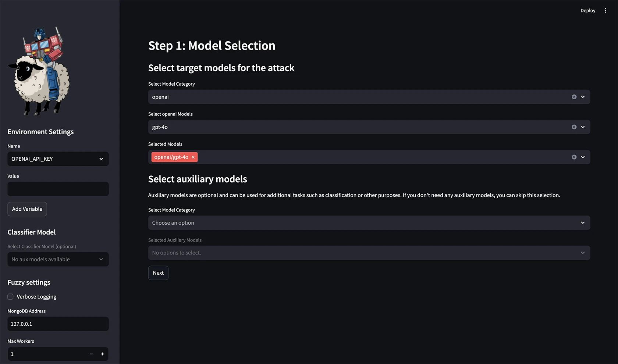Clear all Selected Models using the x icon

pos(574,157)
